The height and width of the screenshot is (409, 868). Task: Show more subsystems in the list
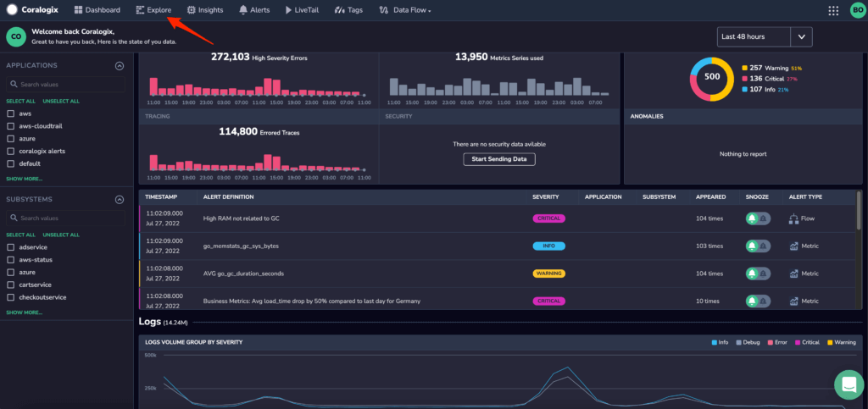tap(25, 312)
